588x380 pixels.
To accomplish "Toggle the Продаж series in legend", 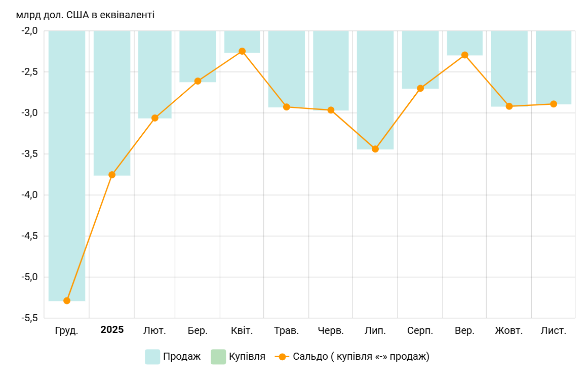I will [x=181, y=357].
